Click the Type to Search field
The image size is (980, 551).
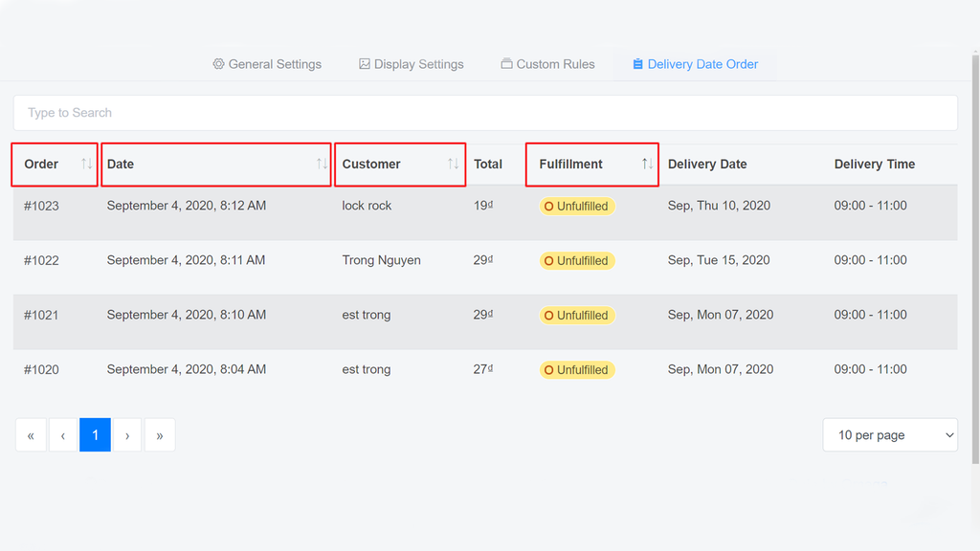[485, 113]
